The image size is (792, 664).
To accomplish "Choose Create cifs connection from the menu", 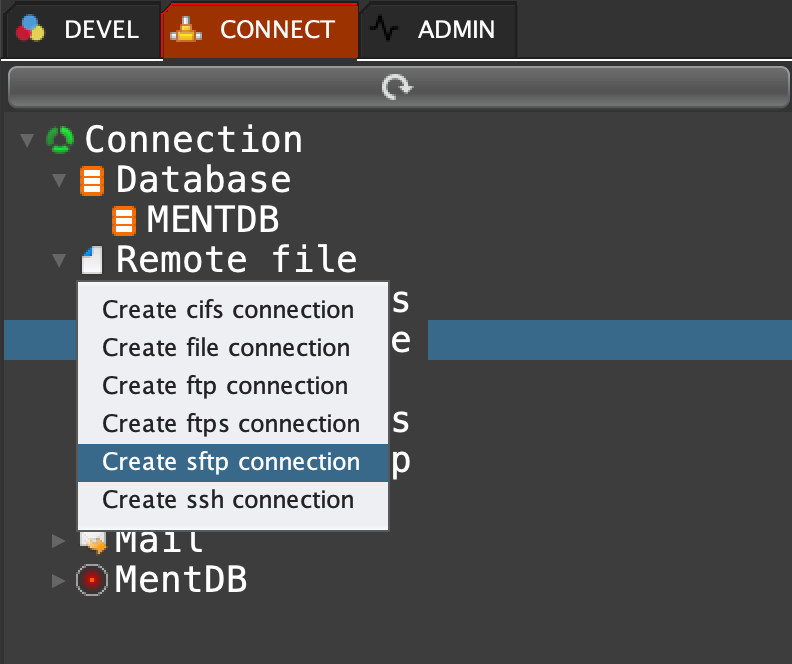I will coord(228,310).
